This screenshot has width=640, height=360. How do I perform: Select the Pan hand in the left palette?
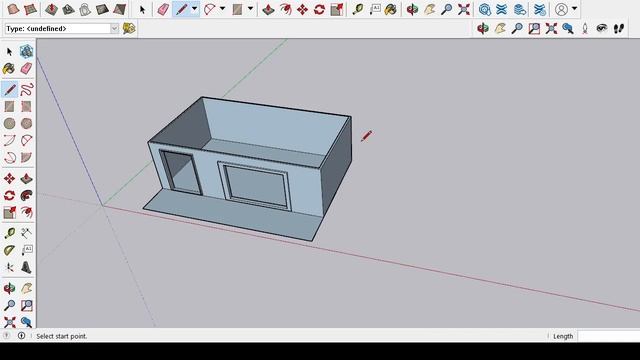coord(26,289)
